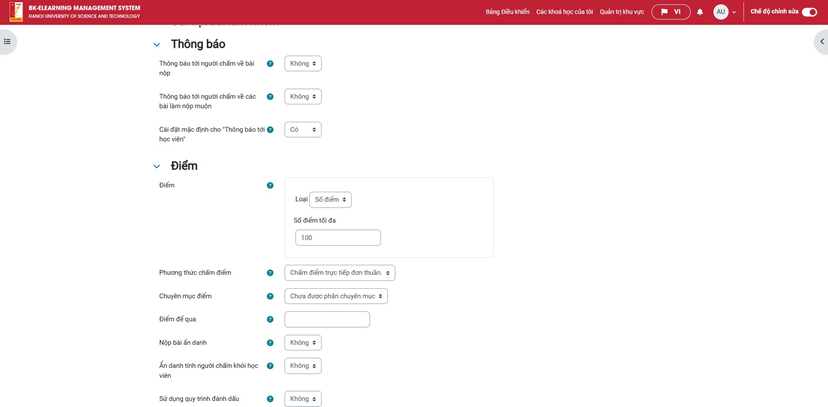828x407 pixels.
Task: Open the VI language selector
Action: [671, 12]
